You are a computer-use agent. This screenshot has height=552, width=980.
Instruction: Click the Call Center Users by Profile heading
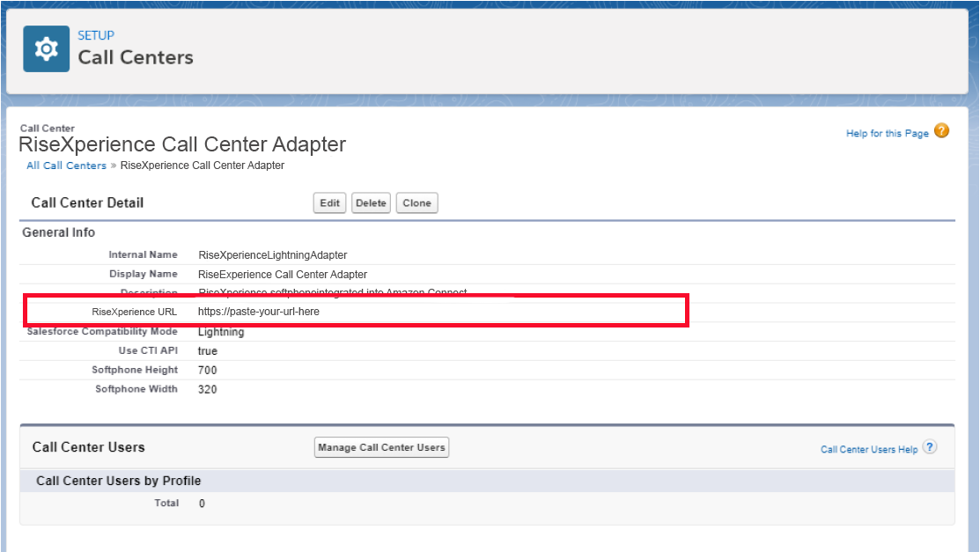pyautogui.click(x=119, y=481)
